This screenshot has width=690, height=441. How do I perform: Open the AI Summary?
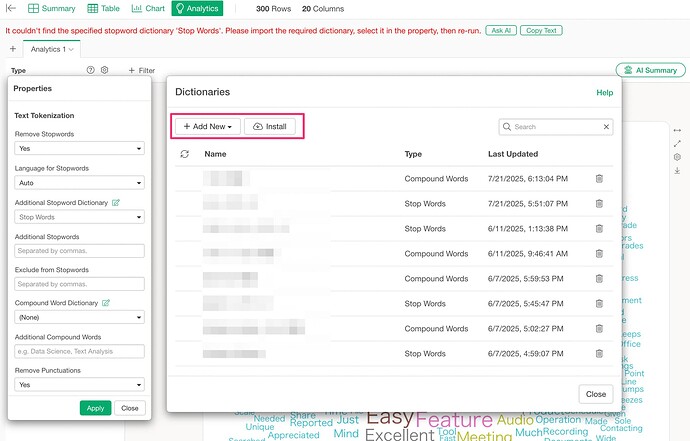[x=650, y=70]
